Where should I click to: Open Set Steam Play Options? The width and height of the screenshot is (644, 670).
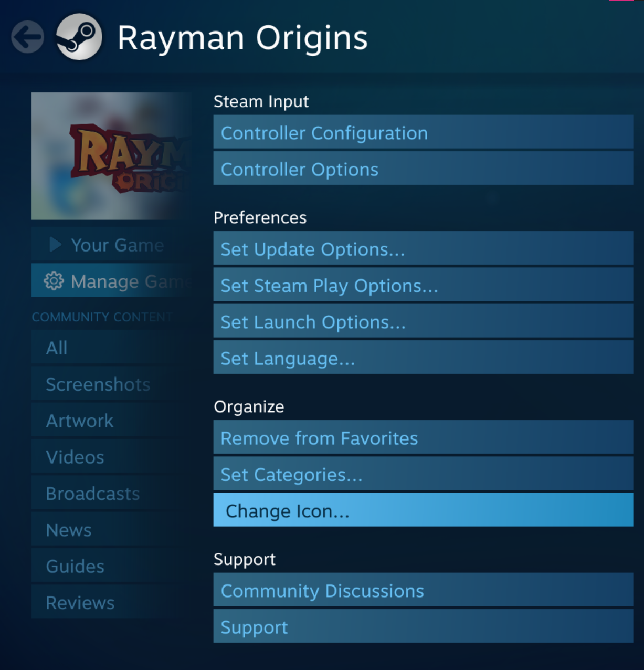point(423,286)
